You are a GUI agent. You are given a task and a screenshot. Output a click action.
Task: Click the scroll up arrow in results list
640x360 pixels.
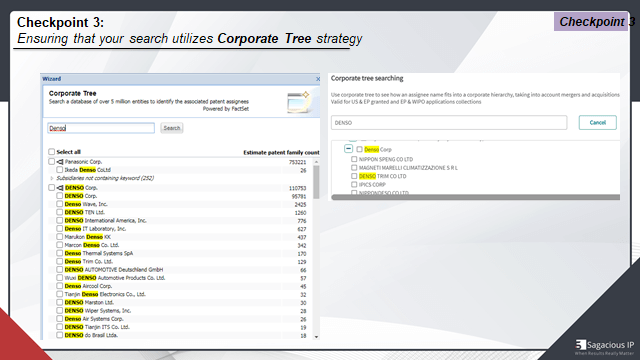(x=316, y=162)
